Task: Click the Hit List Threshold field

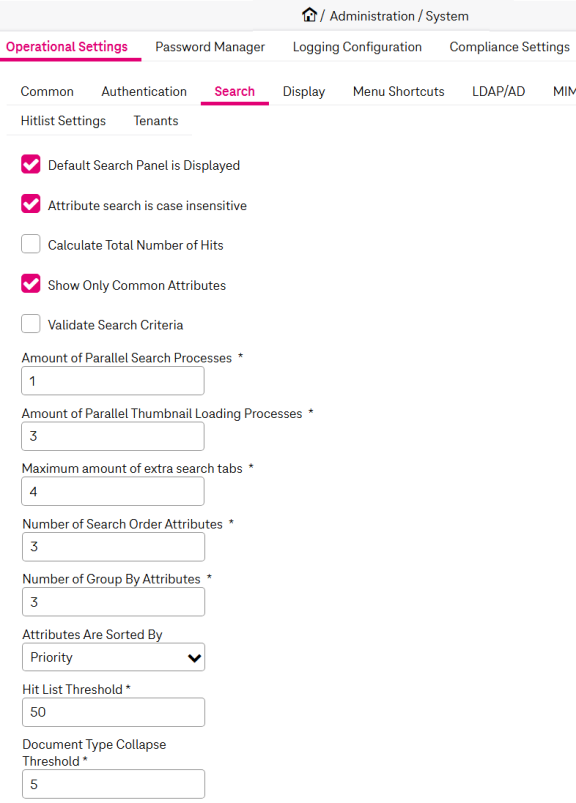Action: pos(113,712)
